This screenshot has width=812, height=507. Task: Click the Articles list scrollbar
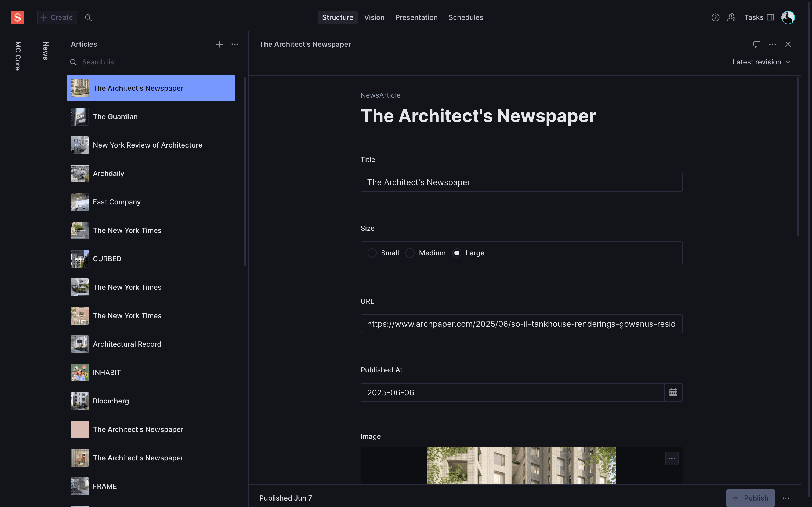[x=245, y=171]
